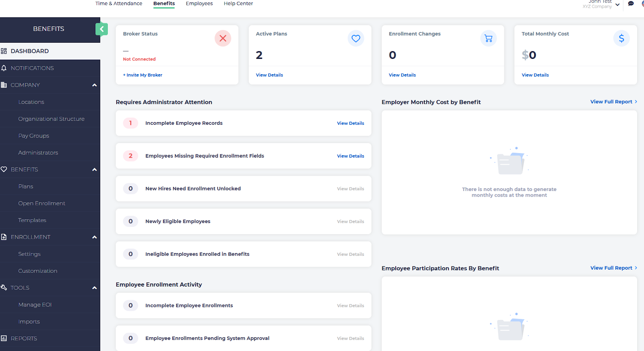Open the user account dropdown arrow
Image resolution: width=644 pixels, height=351 pixels.
[617, 5]
